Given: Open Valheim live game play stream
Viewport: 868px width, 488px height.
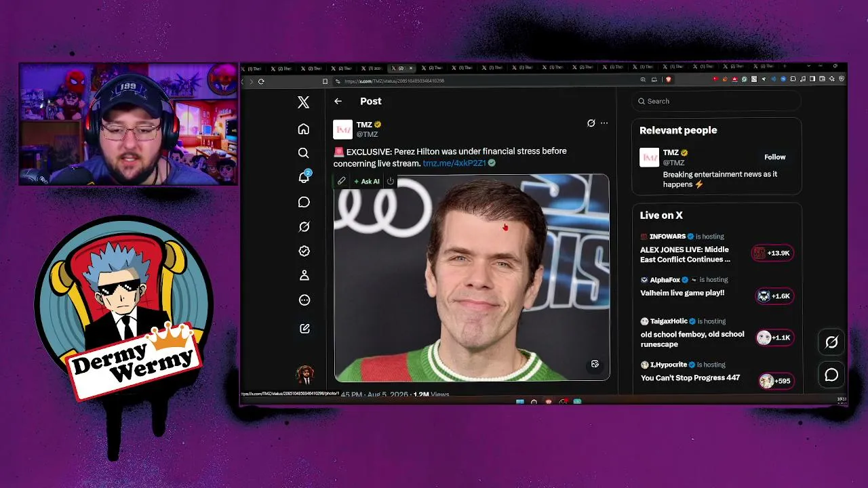Looking at the screenshot, I should pos(682,293).
